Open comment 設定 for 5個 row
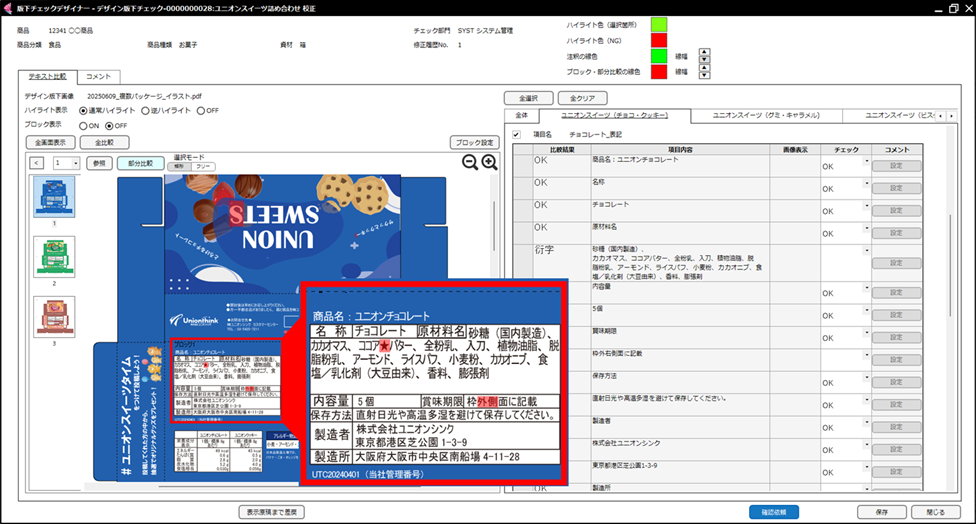 (x=896, y=315)
